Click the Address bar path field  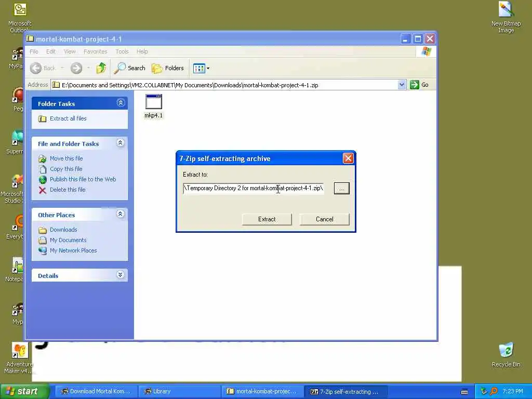click(x=224, y=85)
